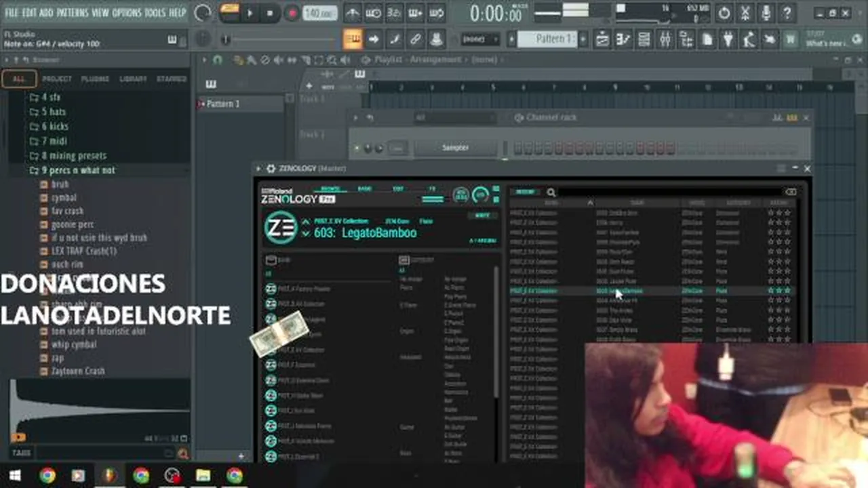The image size is (868, 488).
Task: Open File Explorer from the taskbar
Action: tap(203, 475)
